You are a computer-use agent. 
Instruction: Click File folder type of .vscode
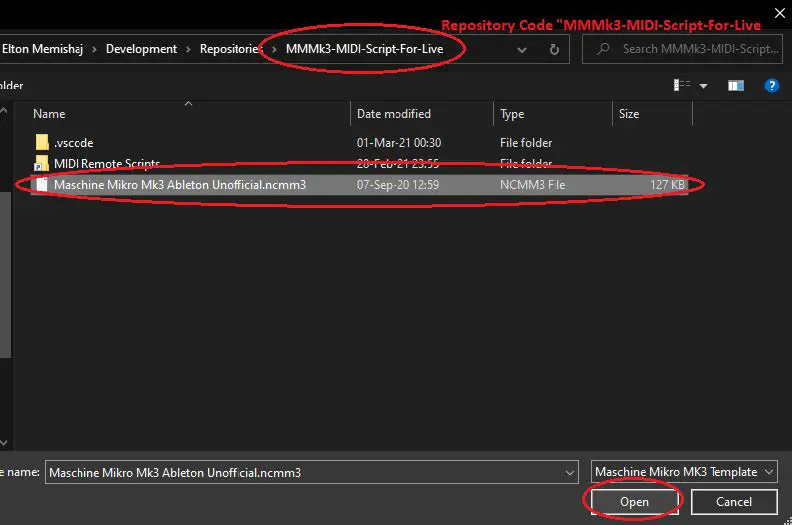point(526,143)
